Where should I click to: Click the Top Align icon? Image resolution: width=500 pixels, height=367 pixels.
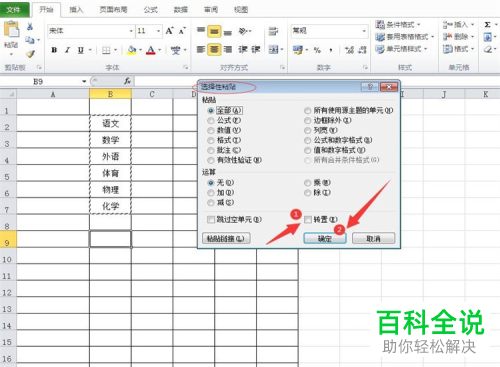201,31
